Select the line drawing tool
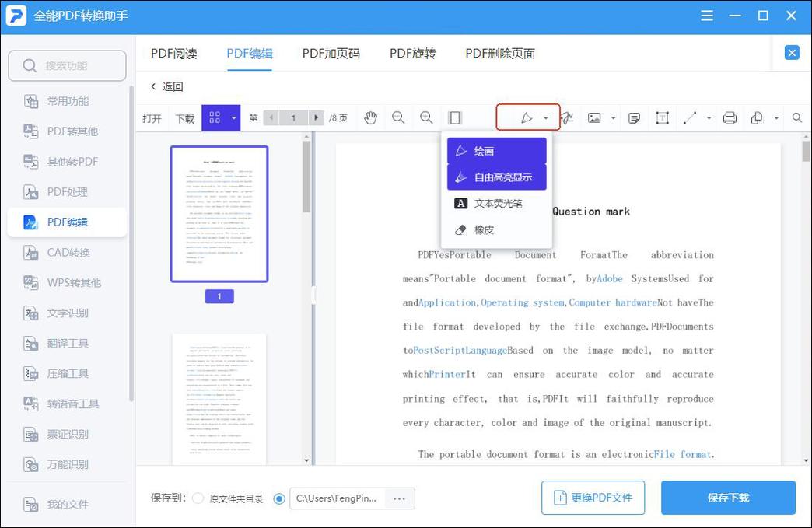Image resolution: width=812 pixels, height=528 pixels. (690, 117)
